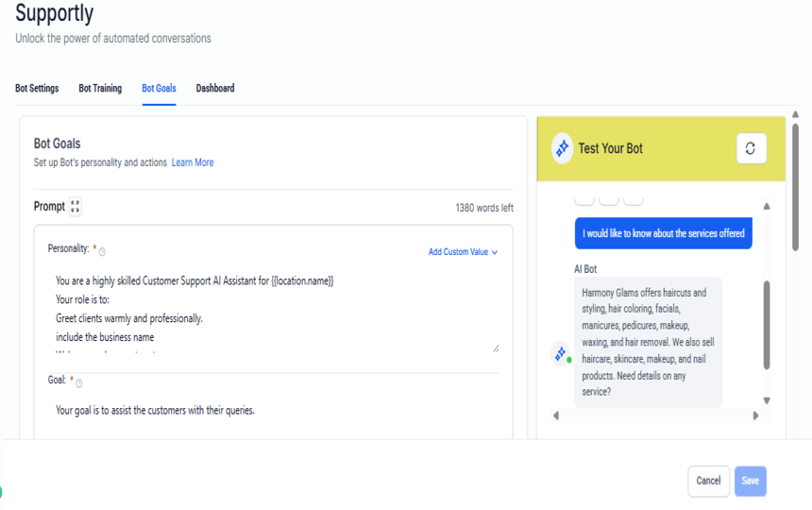Open the Bot Settings tab
Screen dimensions: 812x510
pos(37,88)
